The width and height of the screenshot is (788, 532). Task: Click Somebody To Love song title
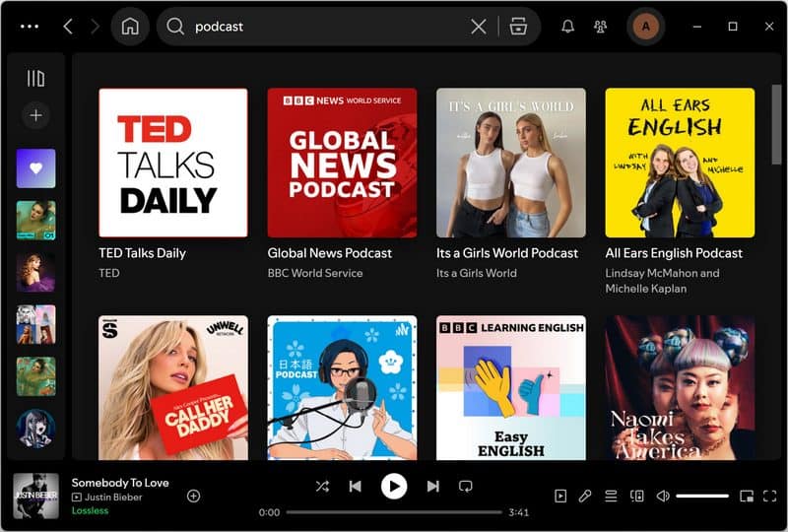tap(120, 483)
